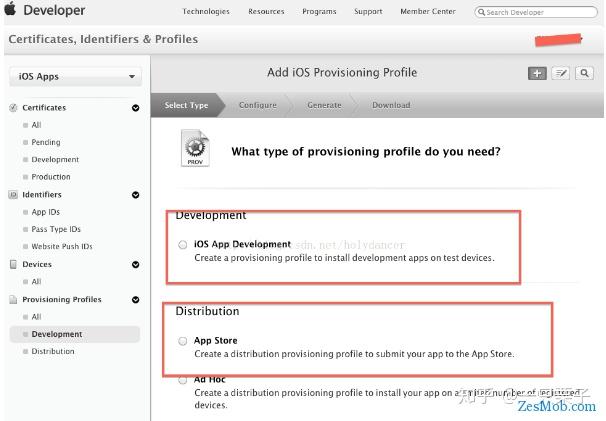606x421 pixels.
Task: Click the magnifier search icon in header
Action: pos(584,73)
